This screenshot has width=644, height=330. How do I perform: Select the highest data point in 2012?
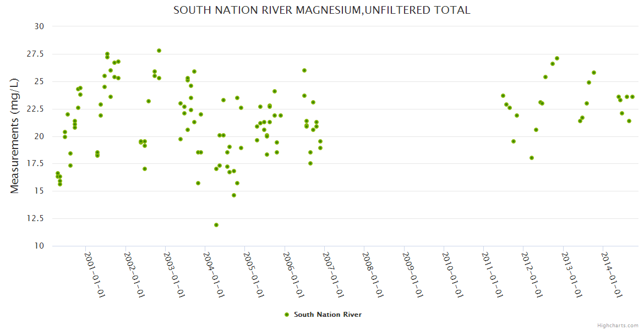pos(557,58)
